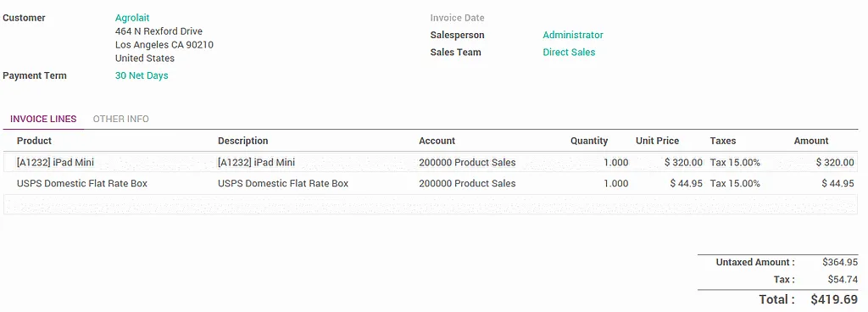
Task: Click the $ 44.95 unit price cell
Action: point(687,183)
